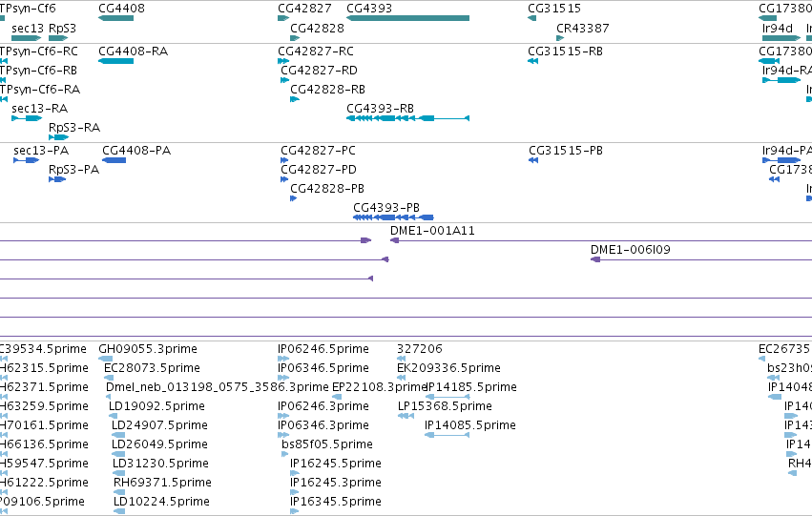The height and width of the screenshot is (516, 812).
Task: Select the CG42827 gene label
Action: pyautogui.click(x=304, y=9)
